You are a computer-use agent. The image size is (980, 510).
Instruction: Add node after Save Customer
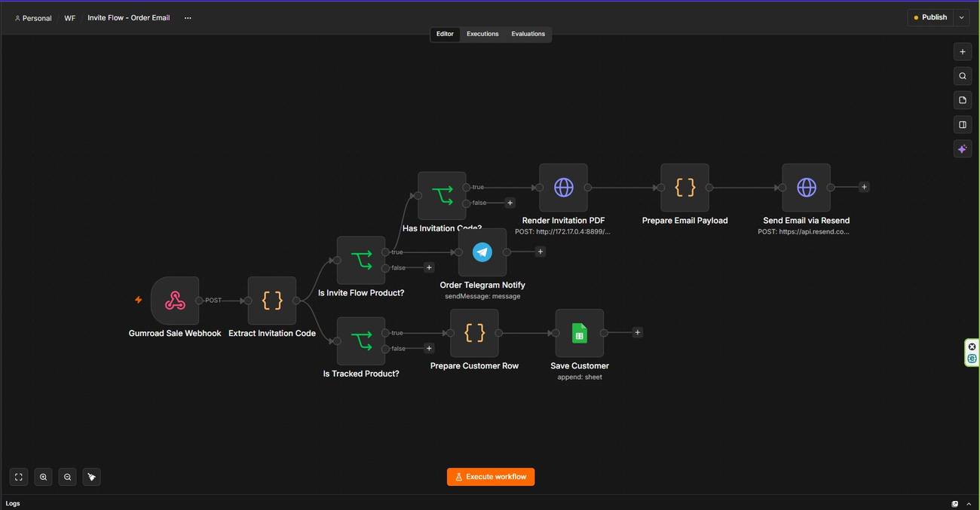(637, 332)
